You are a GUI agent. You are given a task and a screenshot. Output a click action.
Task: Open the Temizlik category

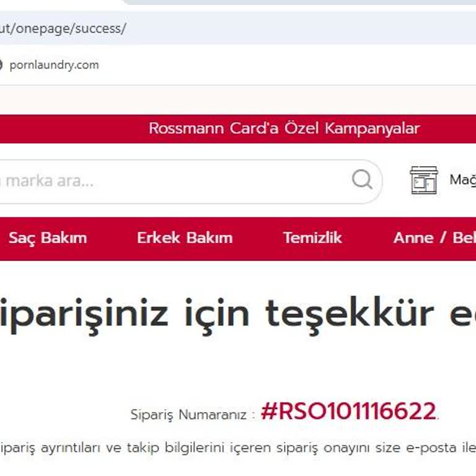tap(312, 238)
